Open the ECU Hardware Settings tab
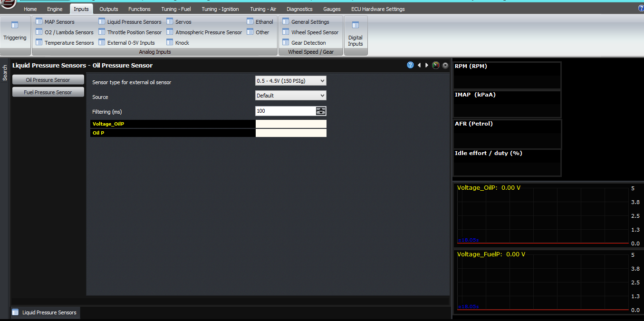Viewport: 644px width, 321px height. [x=378, y=9]
